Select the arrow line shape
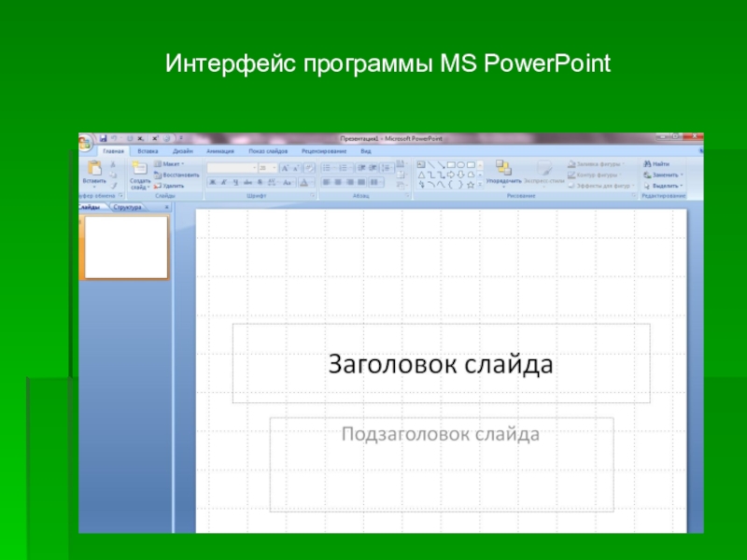Screen dimensions: 747x560 pyautogui.click(x=441, y=165)
